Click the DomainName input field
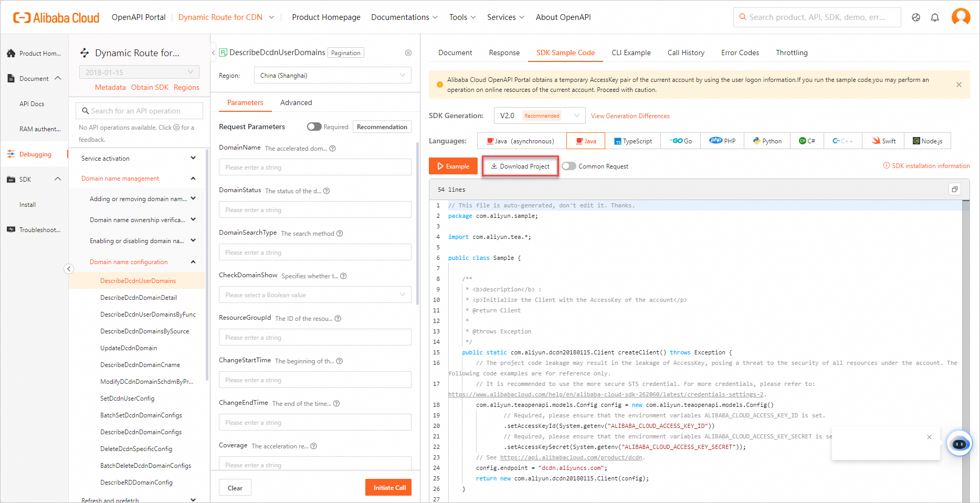The height and width of the screenshot is (503, 980). pos(315,167)
